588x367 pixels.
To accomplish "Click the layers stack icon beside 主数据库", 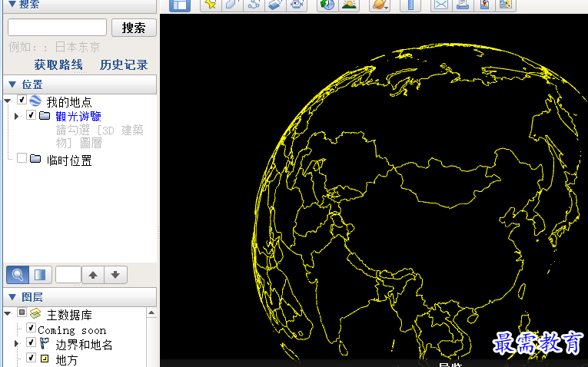I will click(35, 313).
